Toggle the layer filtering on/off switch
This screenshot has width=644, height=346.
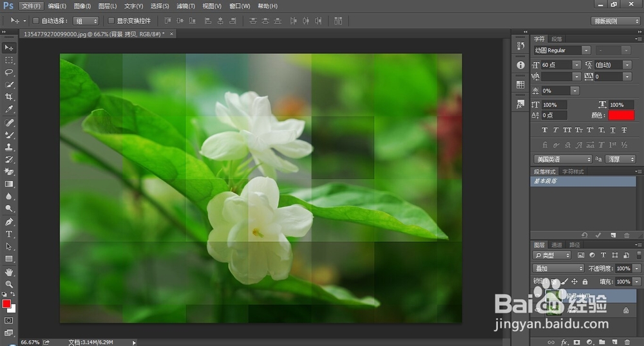pos(639,255)
